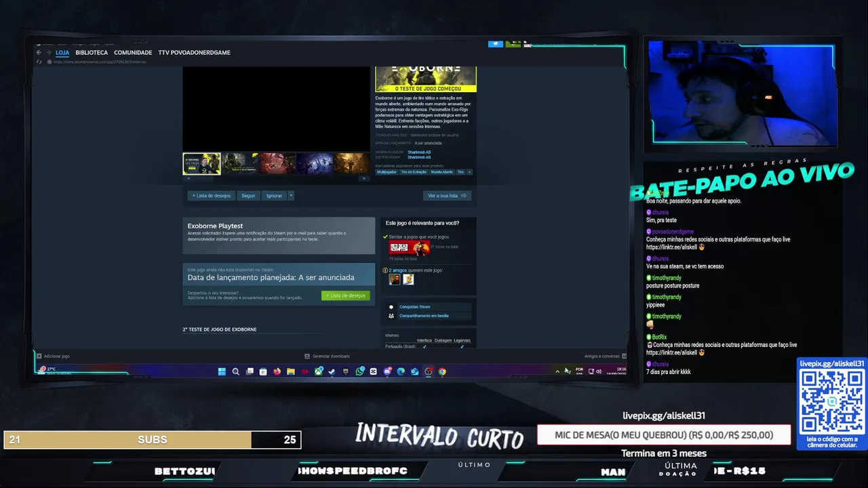Screen dimensions: 868x488
Task: Open the Xbox app on taskbar
Action: 319,371
